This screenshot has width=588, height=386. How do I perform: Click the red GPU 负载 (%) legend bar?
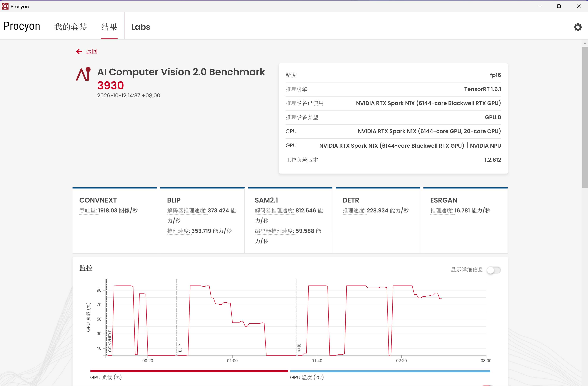coord(189,371)
